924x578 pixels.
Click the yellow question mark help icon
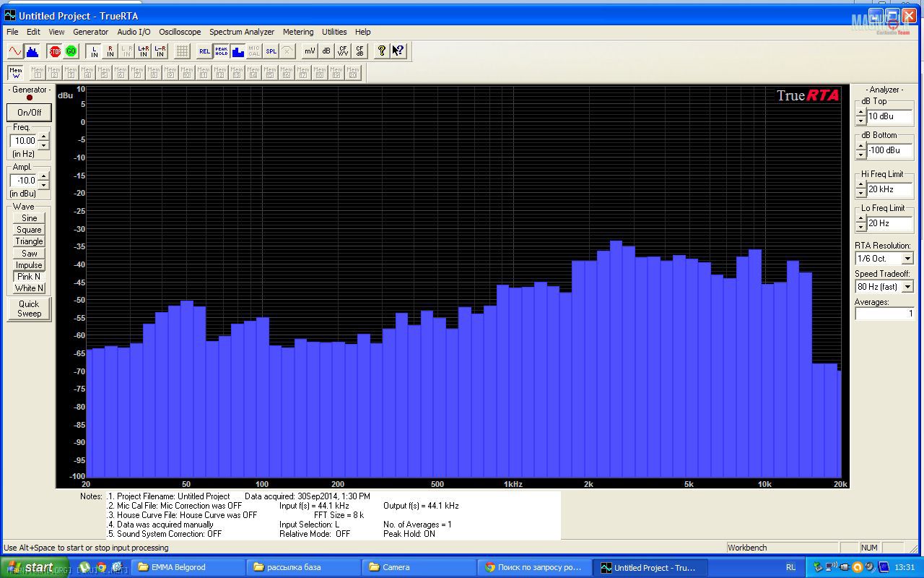pyautogui.click(x=382, y=51)
